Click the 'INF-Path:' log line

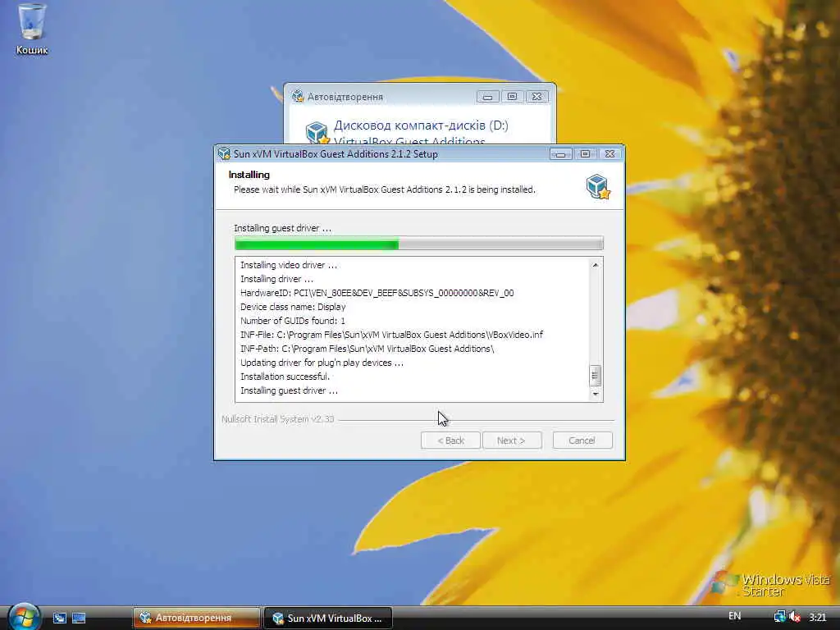tap(367, 349)
